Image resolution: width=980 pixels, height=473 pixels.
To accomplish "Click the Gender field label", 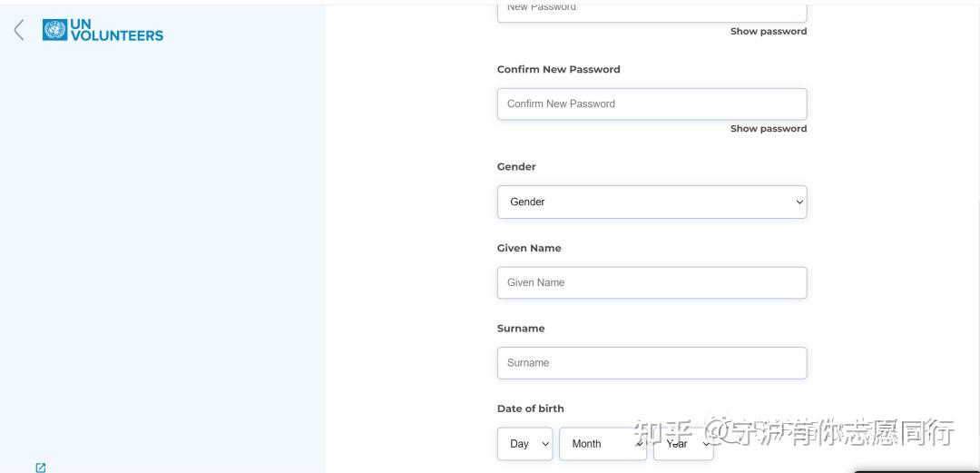I will click(516, 167).
